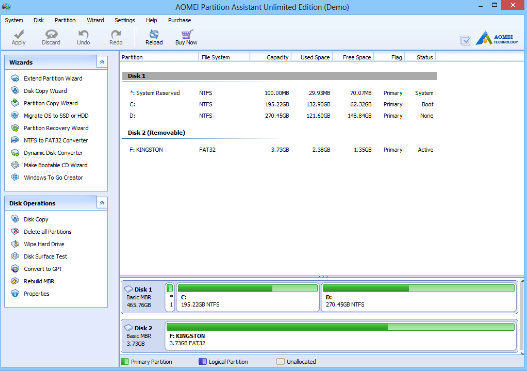Open the AOMEI Technology logo
Image resolution: width=527 pixels, height=371 pixels.
pyautogui.click(x=496, y=38)
